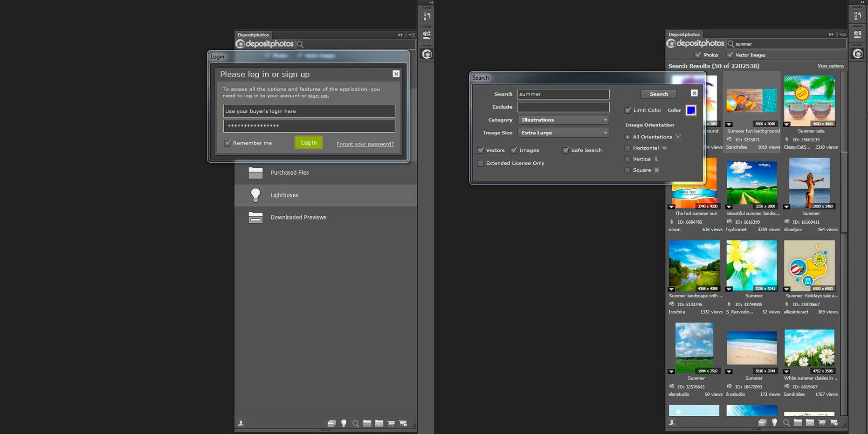The height and width of the screenshot is (434, 868).
Task: Open the options arrow on Summer fun background thumbnail
Action: pos(729,124)
